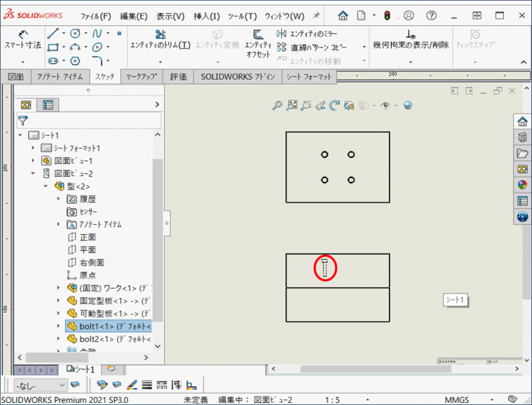Select the Smart Dimension tool
Viewport: 532px width, 405px height.
22,40
